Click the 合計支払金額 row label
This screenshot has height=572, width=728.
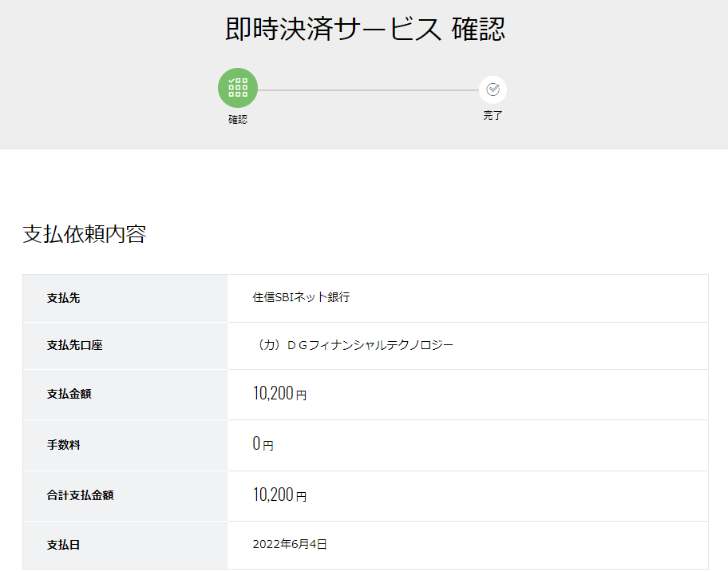click(x=80, y=495)
